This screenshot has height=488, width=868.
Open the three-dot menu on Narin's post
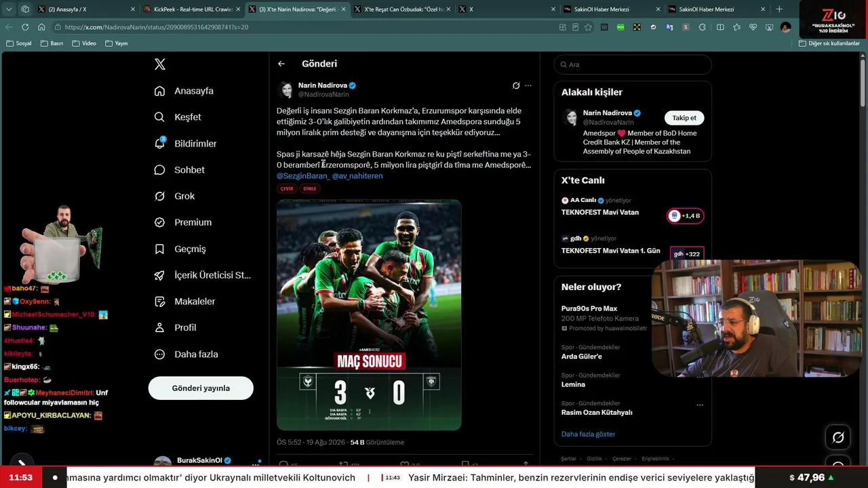[x=528, y=85]
